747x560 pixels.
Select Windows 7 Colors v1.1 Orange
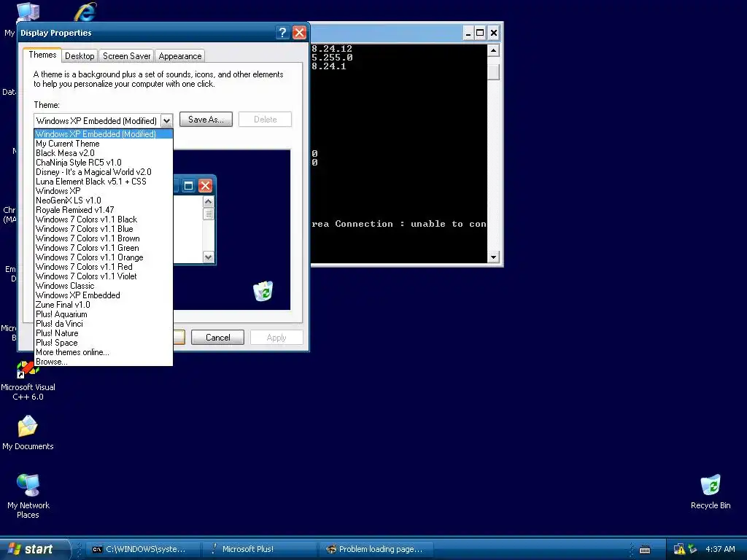pyautogui.click(x=104, y=257)
